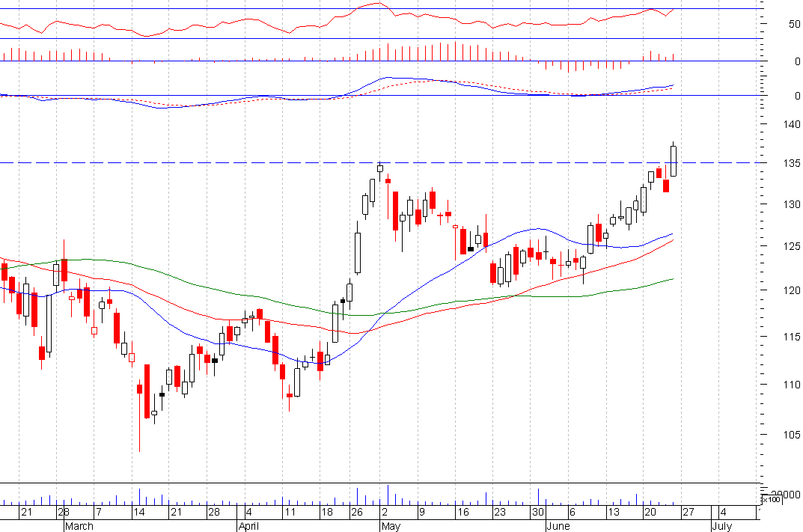Click the 125 price axis label
Viewport: 803px width, 532px height.
click(x=792, y=246)
